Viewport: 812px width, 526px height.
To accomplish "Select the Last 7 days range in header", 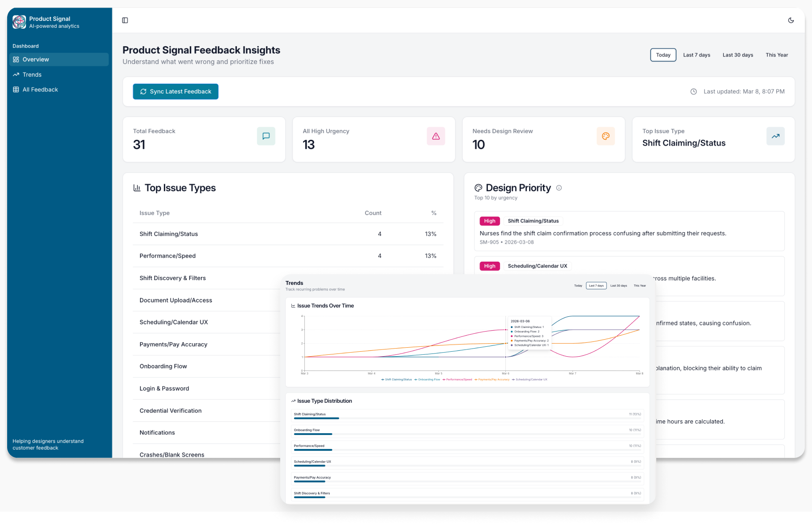I will tap(697, 55).
